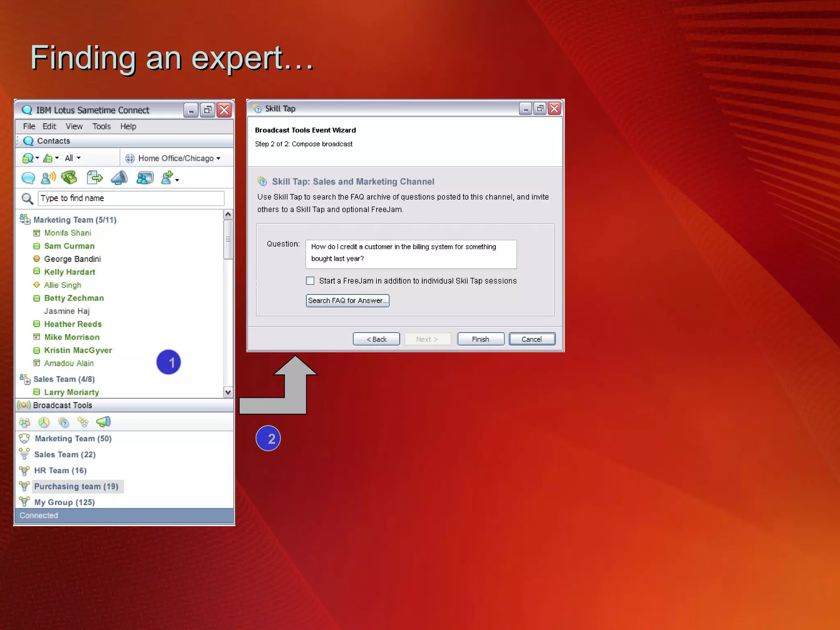The width and height of the screenshot is (840, 630).
Task: Click George Bandini's away status icon
Action: coord(37,259)
